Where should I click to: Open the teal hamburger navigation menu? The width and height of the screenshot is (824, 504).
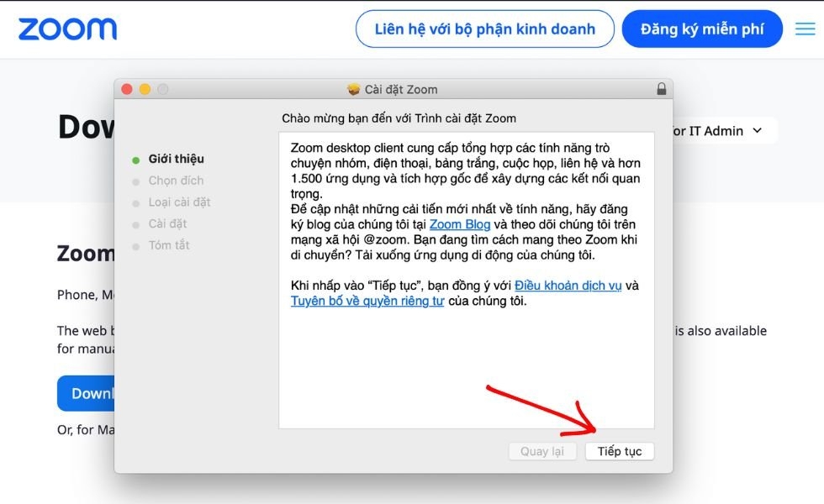(x=804, y=28)
